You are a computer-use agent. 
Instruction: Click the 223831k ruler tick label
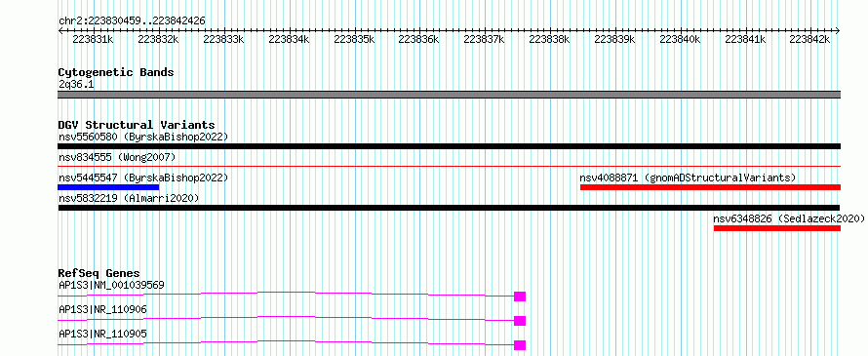click(x=93, y=39)
